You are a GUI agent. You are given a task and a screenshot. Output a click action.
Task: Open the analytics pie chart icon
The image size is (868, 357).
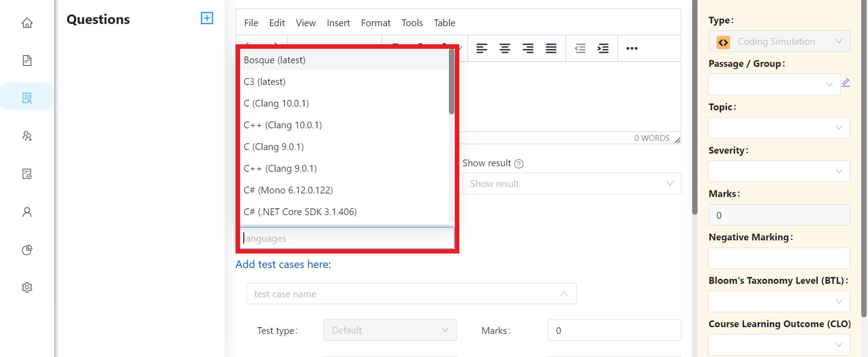click(x=27, y=250)
